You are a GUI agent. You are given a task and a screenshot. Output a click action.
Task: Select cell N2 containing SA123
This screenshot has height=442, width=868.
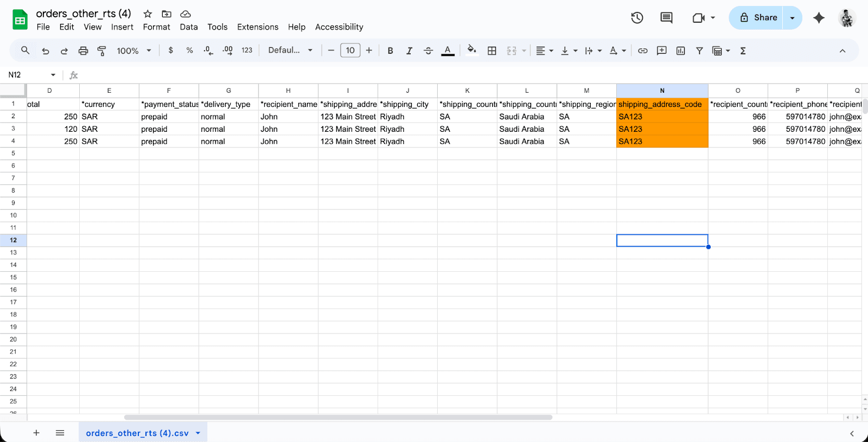(x=662, y=117)
